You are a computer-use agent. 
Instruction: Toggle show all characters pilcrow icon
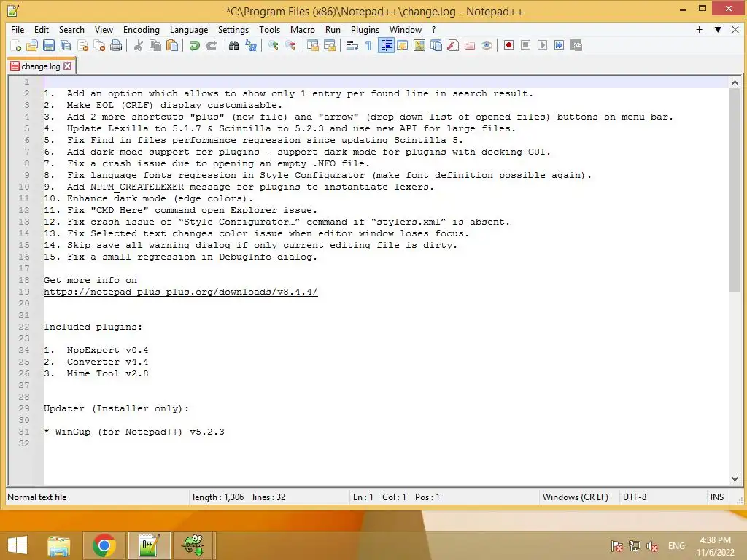368,45
